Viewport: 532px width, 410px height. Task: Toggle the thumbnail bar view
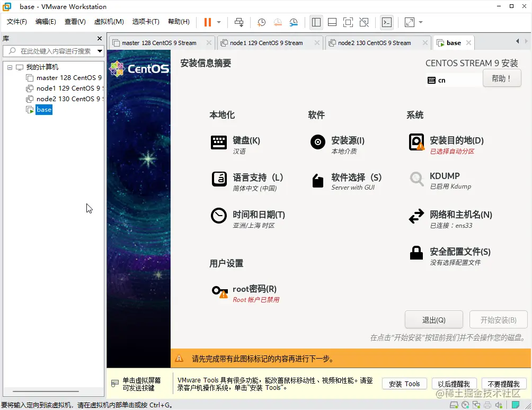(x=332, y=22)
